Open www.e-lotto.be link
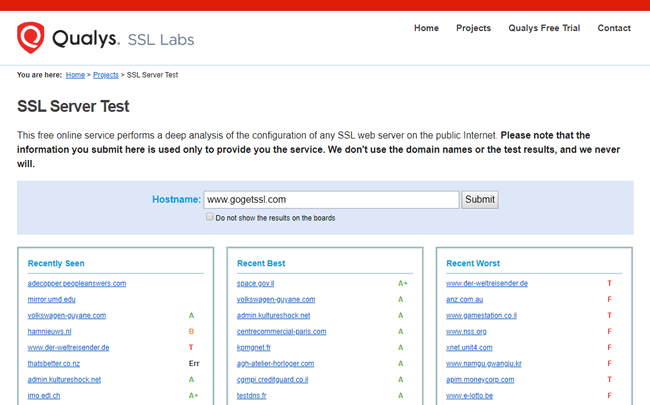 click(x=470, y=396)
